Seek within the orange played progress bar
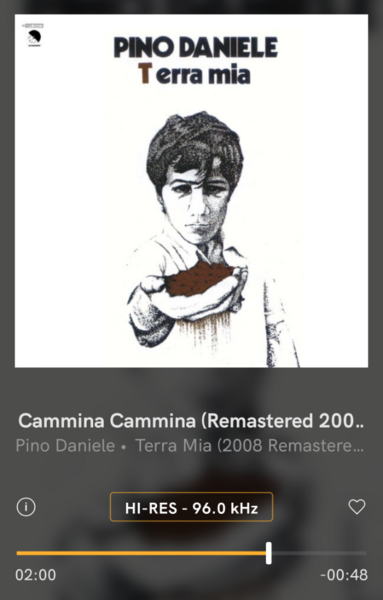Image resolution: width=383 pixels, height=600 pixels. 141,553
